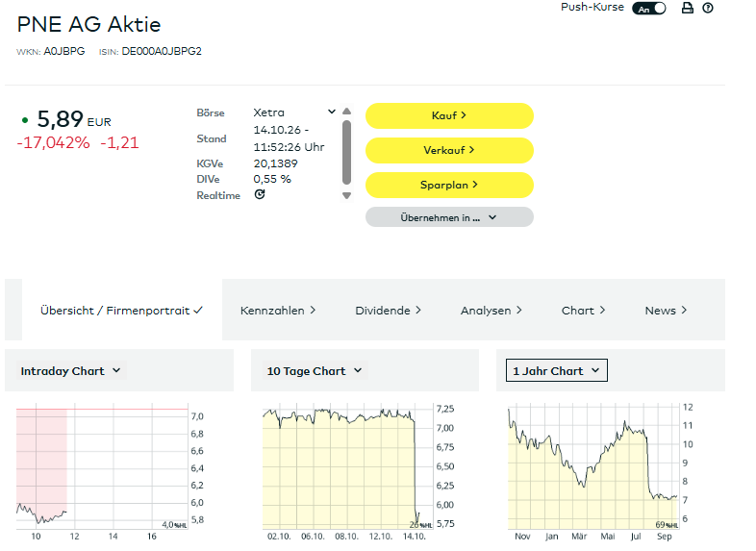This screenshot has height=551, width=756.
Task: Click the green status dot beside the price
Action: (x=25, y=120)
